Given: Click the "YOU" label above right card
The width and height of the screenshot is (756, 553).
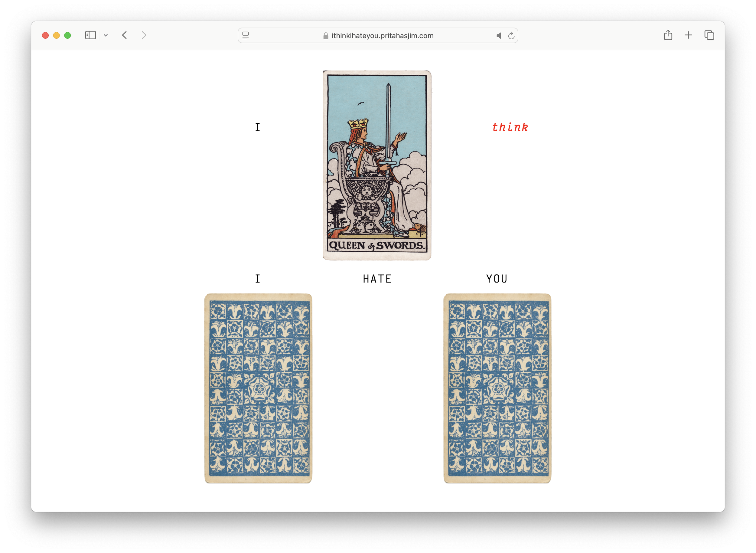Looking at the screenshot, I should click(x=497, y=279).
